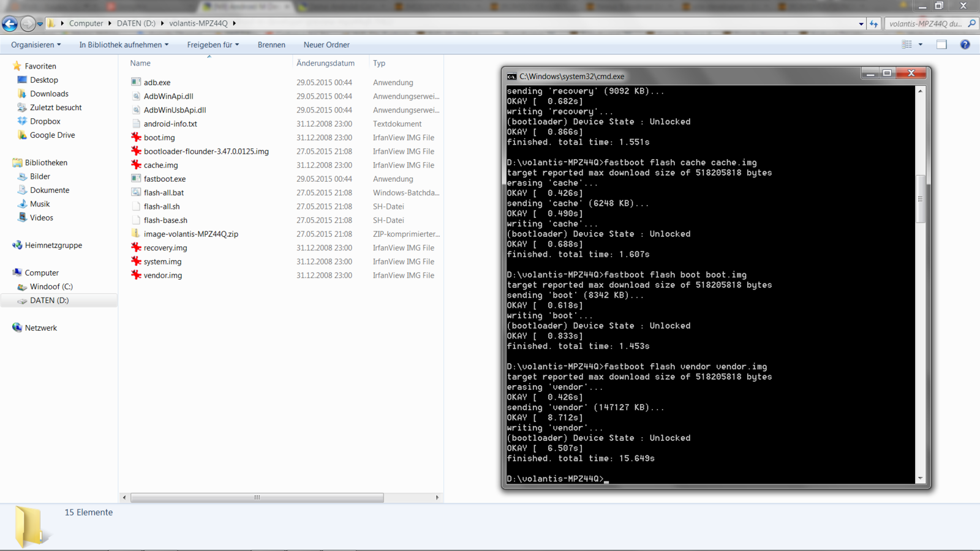Click the flash-all.bat batch file icon

pos(136,193)
